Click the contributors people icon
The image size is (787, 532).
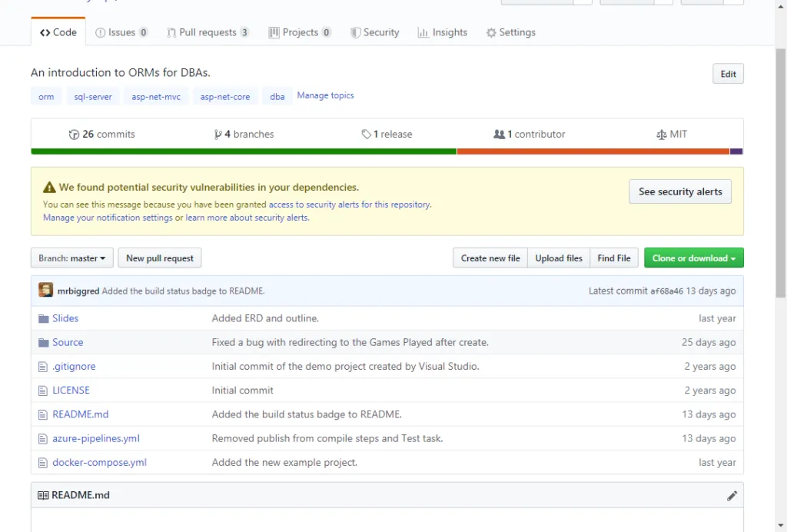pyautogui.click(x=499, y=135)
